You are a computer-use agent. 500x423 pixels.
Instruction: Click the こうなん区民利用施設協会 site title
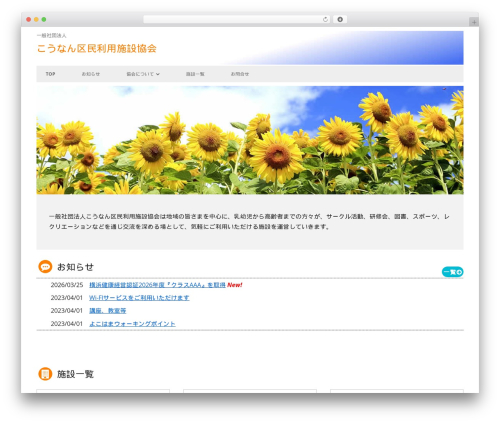tap(97, 49)
